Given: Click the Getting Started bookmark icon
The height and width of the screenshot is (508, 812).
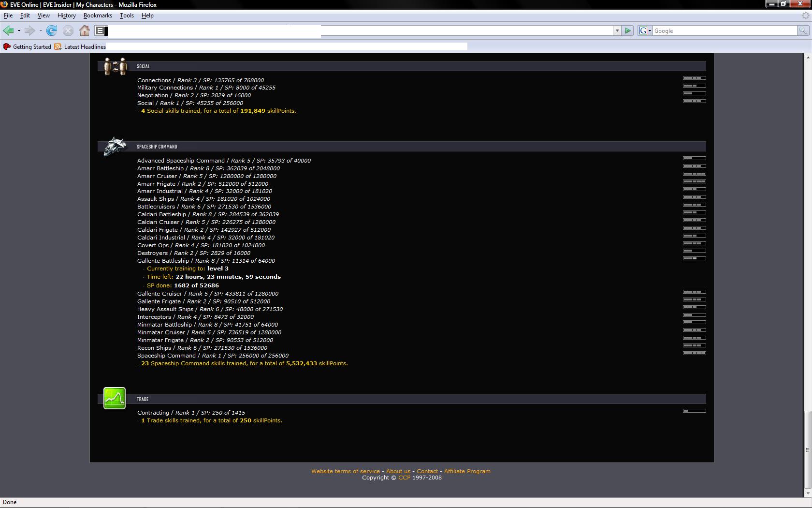Looking at the screenshot, I should [x=6, y=47].
